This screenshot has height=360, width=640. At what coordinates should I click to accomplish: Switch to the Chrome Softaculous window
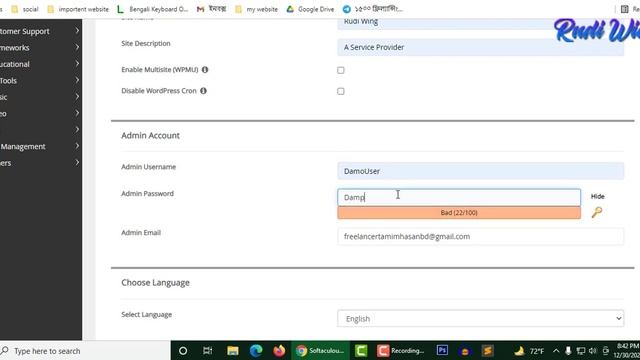320,351
